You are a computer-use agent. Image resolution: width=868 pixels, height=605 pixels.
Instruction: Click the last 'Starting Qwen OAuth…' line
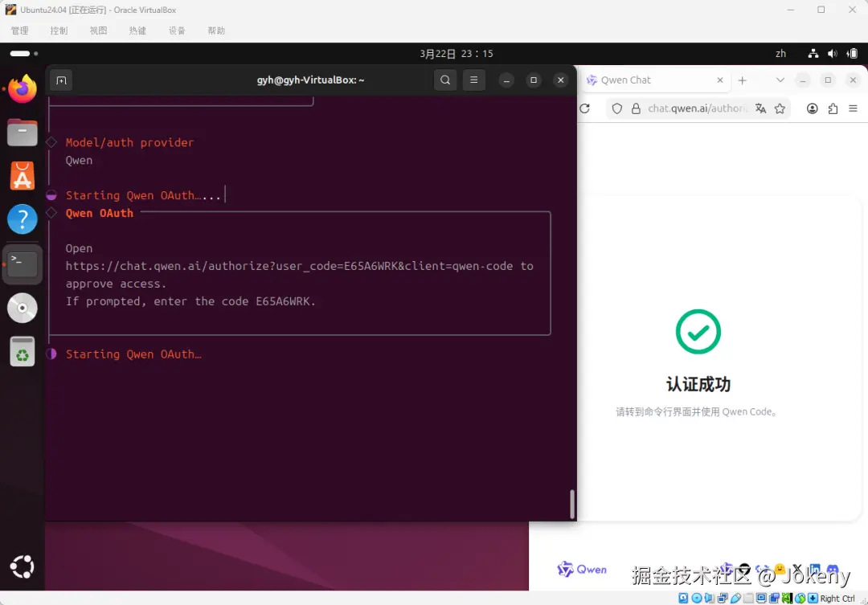(x=133, y=354)
